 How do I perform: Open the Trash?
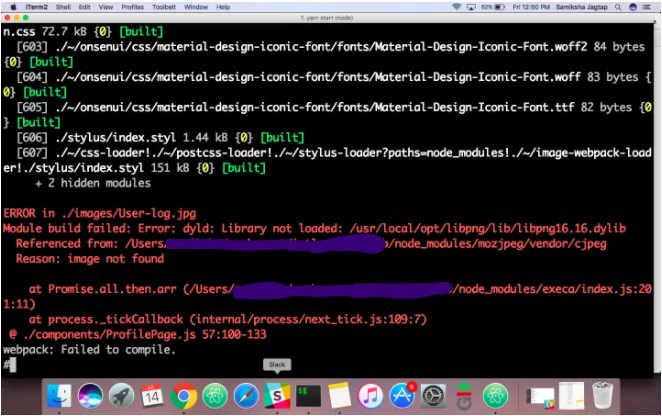[x=602, y=396]
